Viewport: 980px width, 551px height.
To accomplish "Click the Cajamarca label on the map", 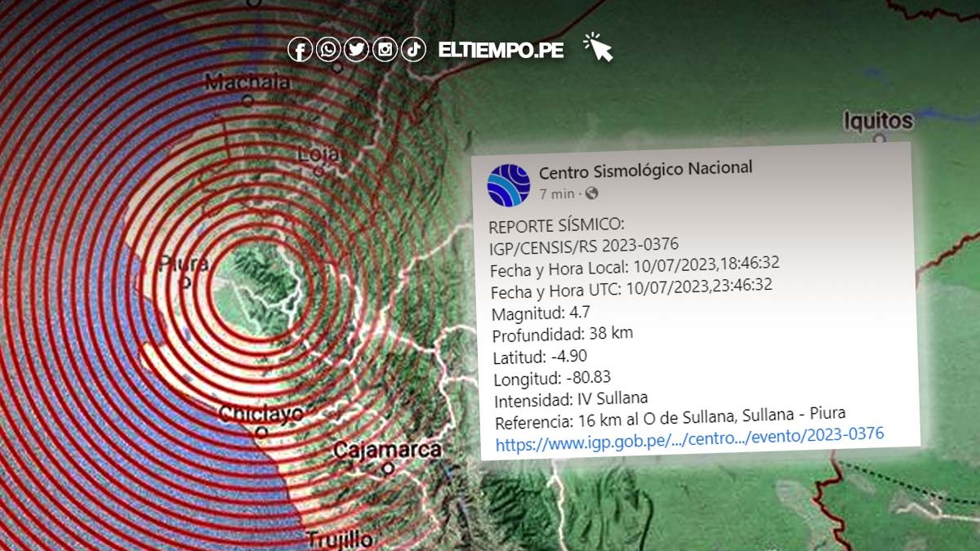I will [x=390, y=449].
